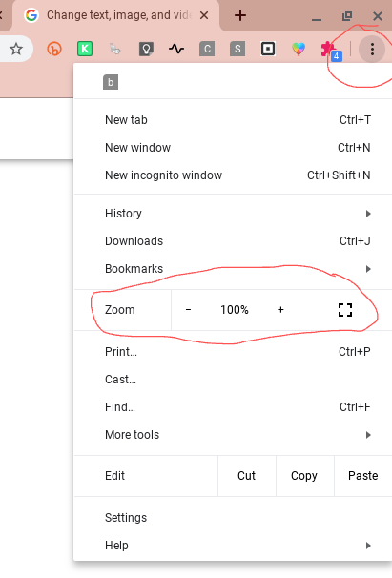Viewport: 392px width, 578px height.
Task: Open the gray C extension icon
Action: 207,49
